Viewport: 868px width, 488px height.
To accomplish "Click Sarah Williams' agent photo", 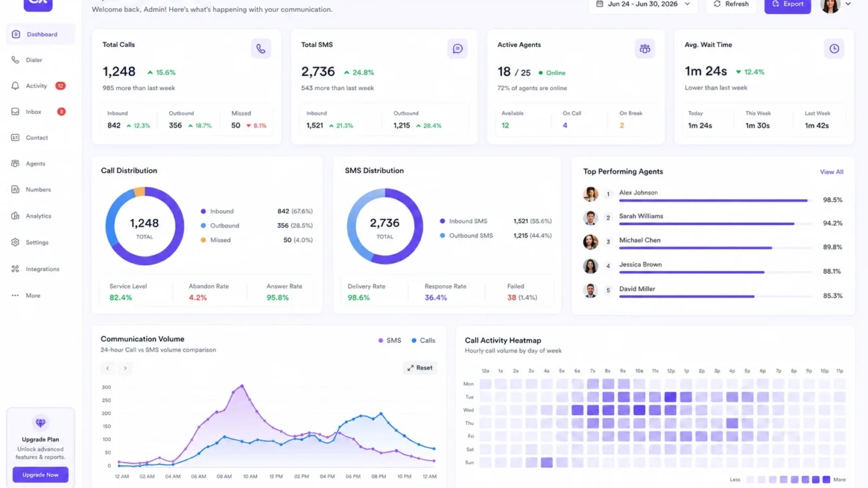I will [x=590, y=218].
